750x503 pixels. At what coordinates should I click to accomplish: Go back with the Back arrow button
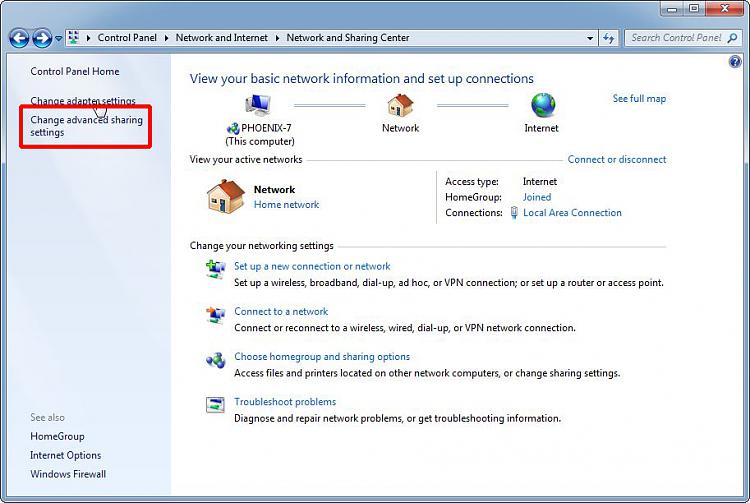click(x=20, y=38)
